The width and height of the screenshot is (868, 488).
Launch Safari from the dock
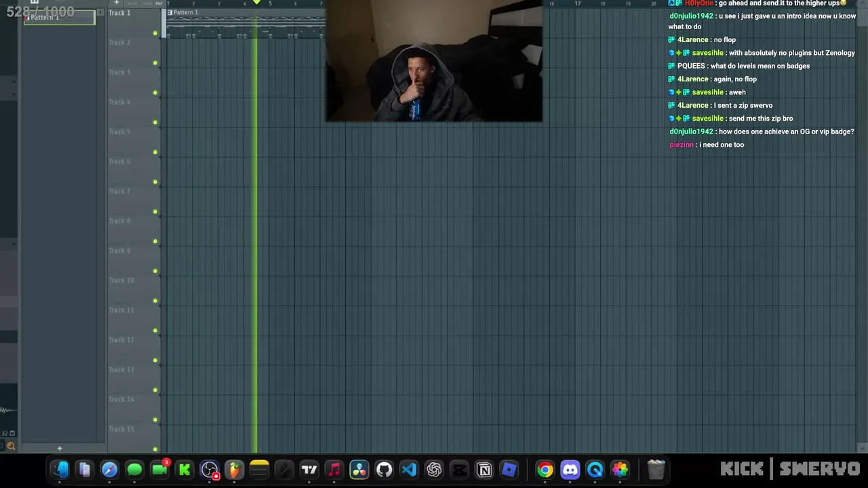(109, 470)
